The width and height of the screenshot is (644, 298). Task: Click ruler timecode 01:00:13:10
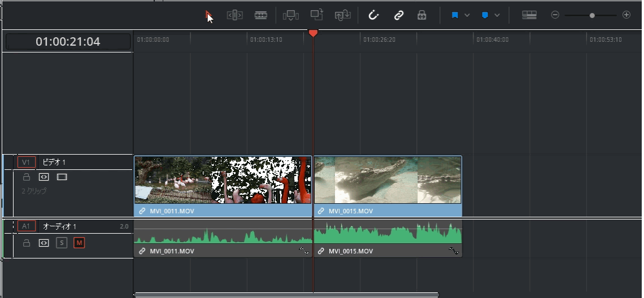pos(266,40)
